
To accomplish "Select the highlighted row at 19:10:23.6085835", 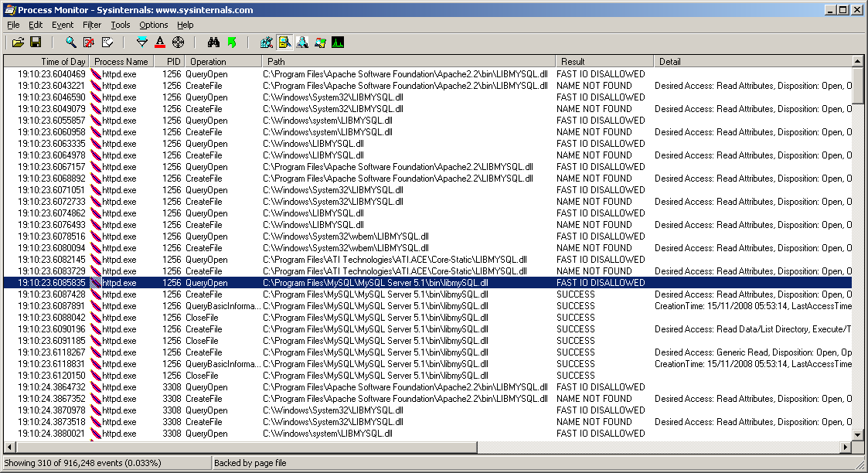I will pos(427,283).
